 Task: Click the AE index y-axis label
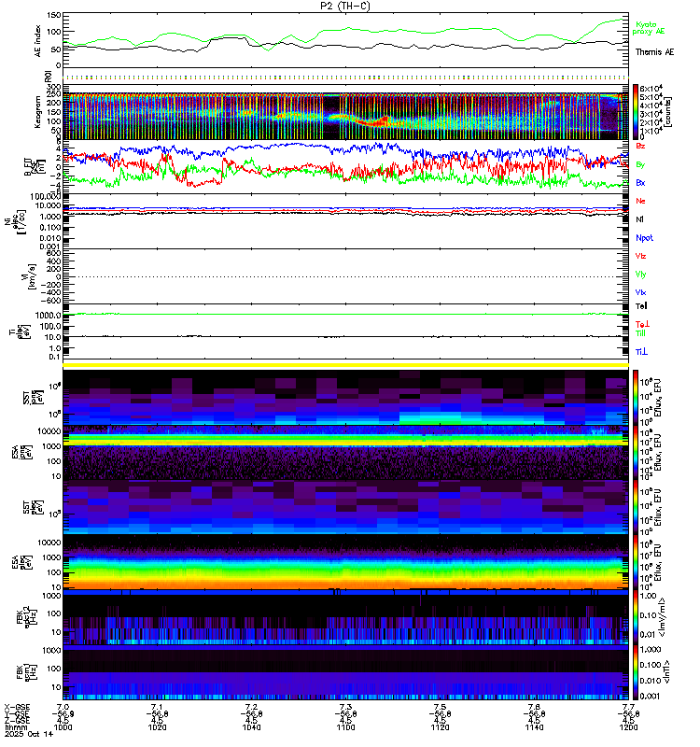pyautogui.click(x=37, y=41)
